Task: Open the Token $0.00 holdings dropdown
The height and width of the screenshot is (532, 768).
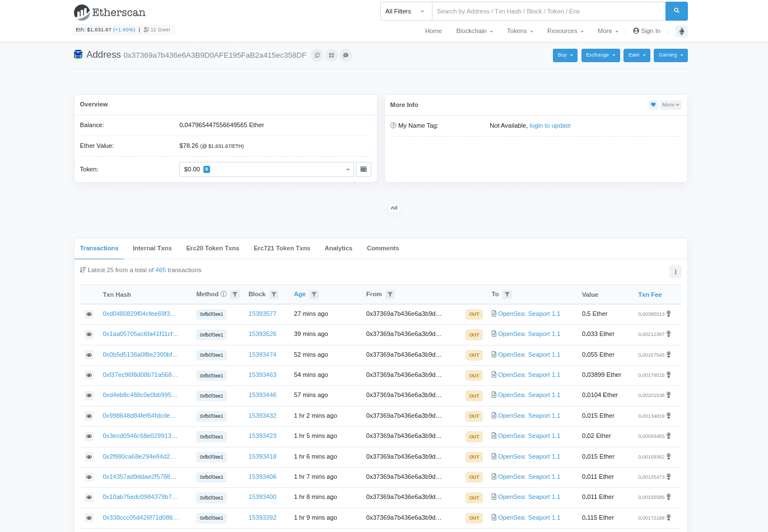Action: point(267,169)
